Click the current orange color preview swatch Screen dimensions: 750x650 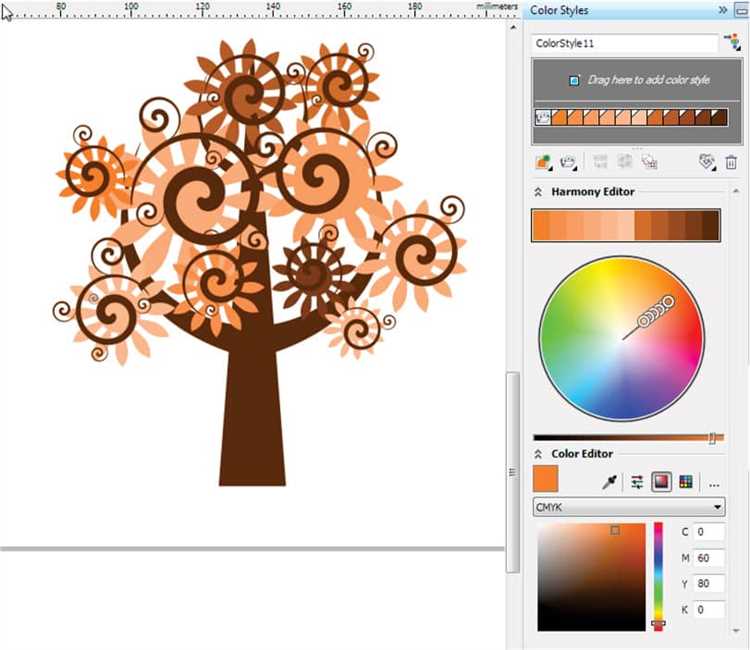click(x=546, y=477)
